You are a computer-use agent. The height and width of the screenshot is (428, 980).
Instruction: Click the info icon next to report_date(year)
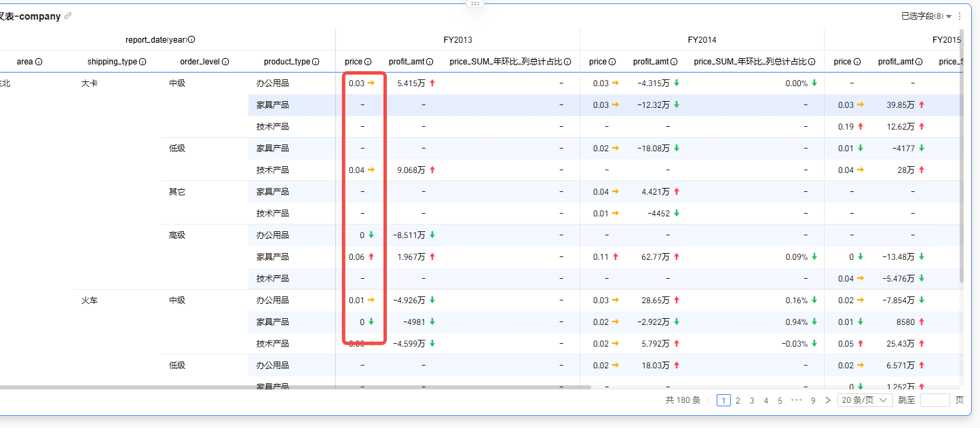(191, 40)
